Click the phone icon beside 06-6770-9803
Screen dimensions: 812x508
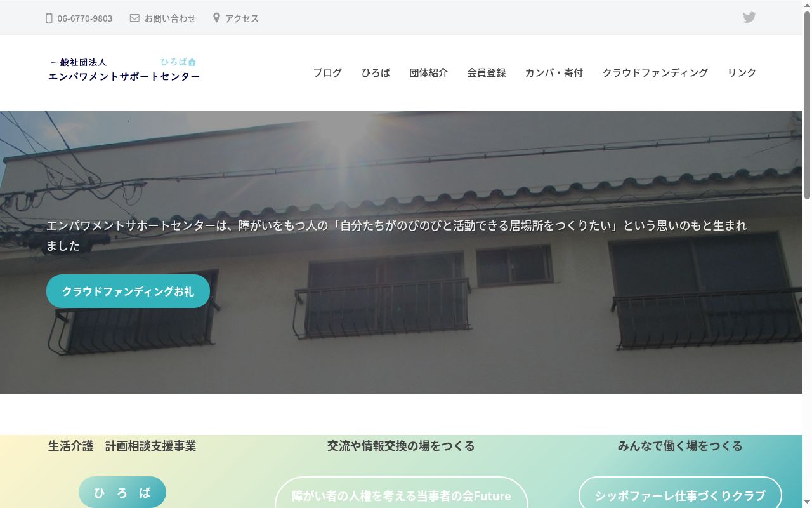coord(49,18)
